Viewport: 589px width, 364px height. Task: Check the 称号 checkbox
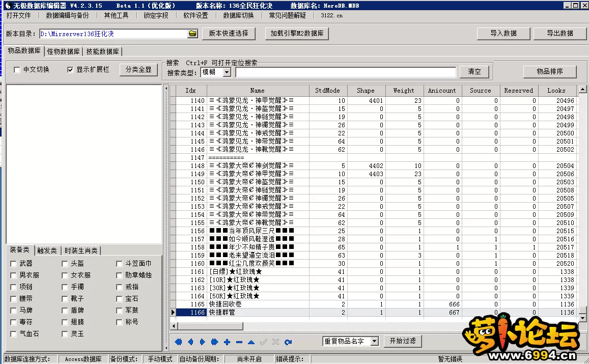119,322
